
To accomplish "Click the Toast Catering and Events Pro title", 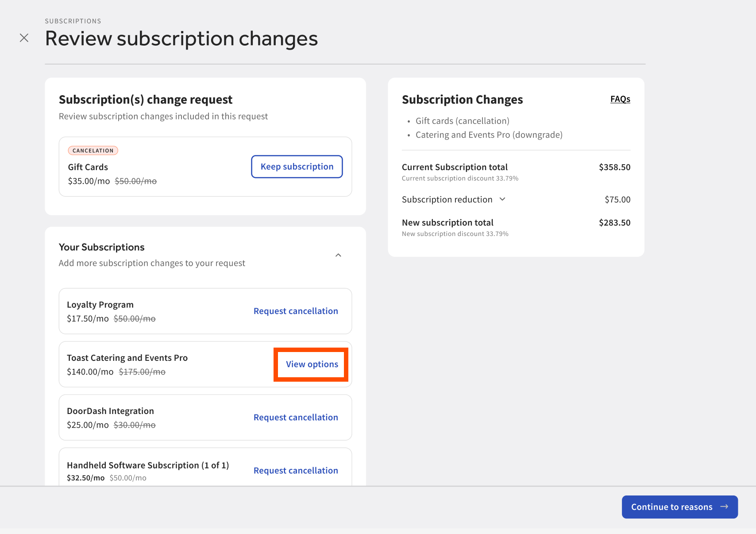I will click(127, 358).
